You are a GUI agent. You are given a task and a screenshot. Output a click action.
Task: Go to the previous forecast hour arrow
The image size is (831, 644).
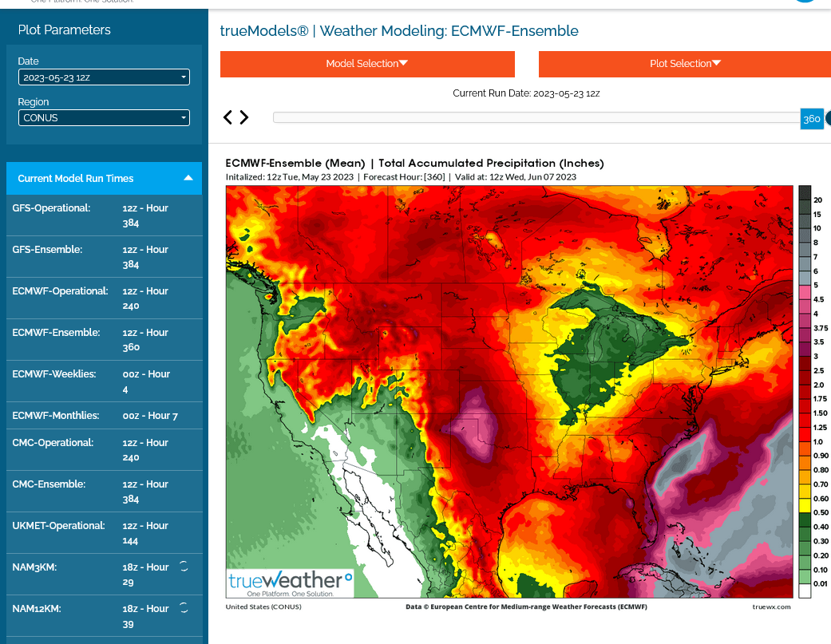pos(228,117)
